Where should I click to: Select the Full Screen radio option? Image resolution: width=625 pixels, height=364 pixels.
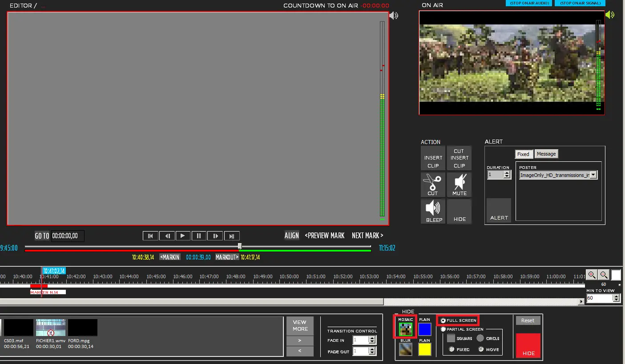[444, 320]
